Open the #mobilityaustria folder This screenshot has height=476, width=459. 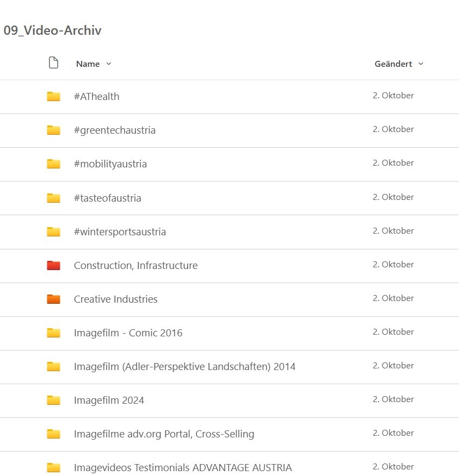point(110,164)
